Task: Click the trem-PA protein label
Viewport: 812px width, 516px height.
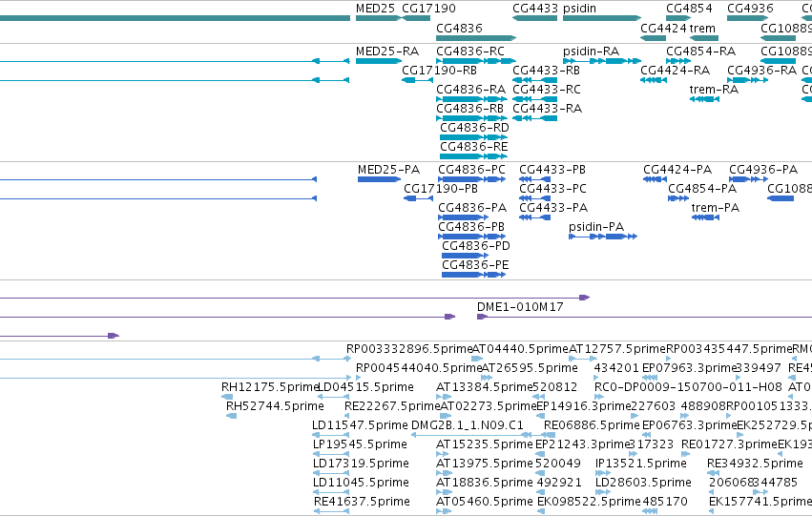Action: pos(716,208)
